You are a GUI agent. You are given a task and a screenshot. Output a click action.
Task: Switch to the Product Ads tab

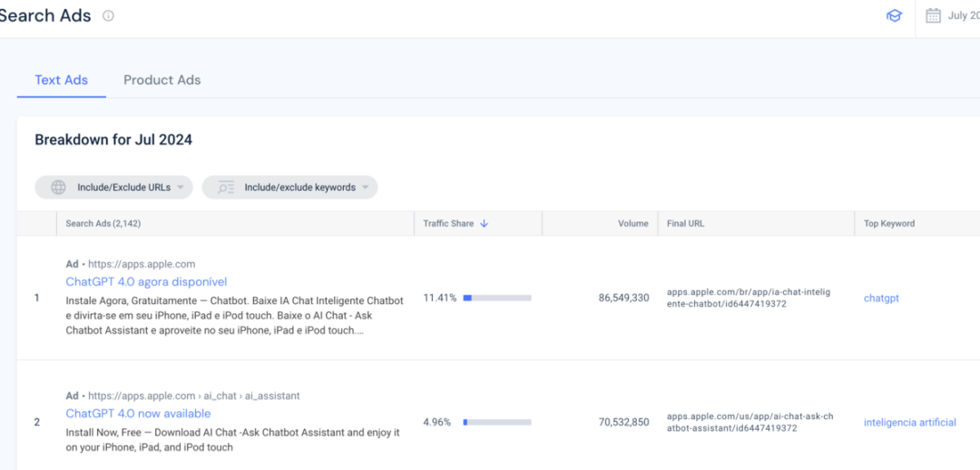tap(162, 80)
